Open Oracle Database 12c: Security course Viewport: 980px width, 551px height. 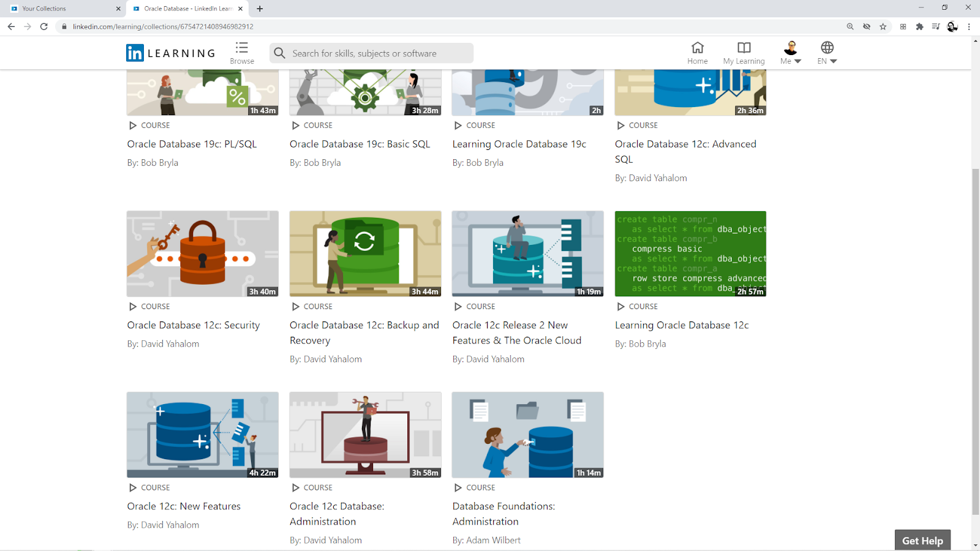tap(194, 325)
